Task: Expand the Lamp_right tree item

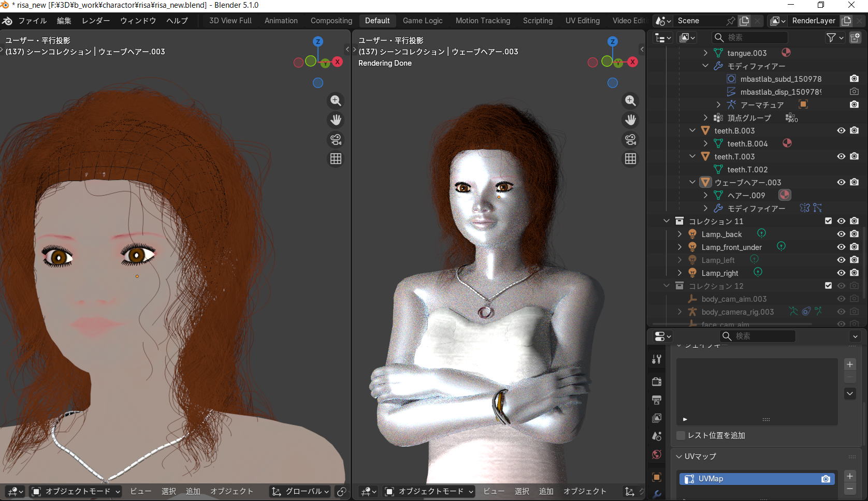Action: coord(679,273)
